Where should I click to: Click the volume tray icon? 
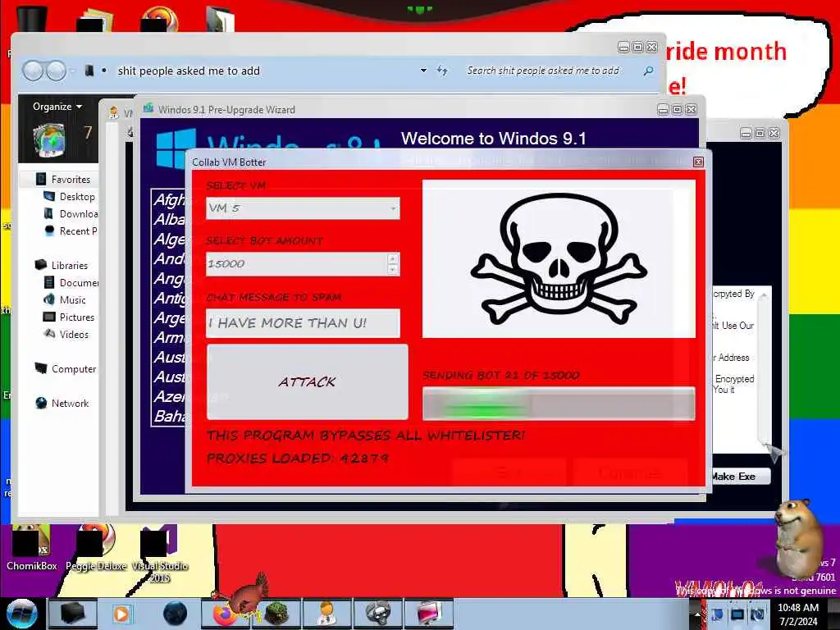pos(757,614)
